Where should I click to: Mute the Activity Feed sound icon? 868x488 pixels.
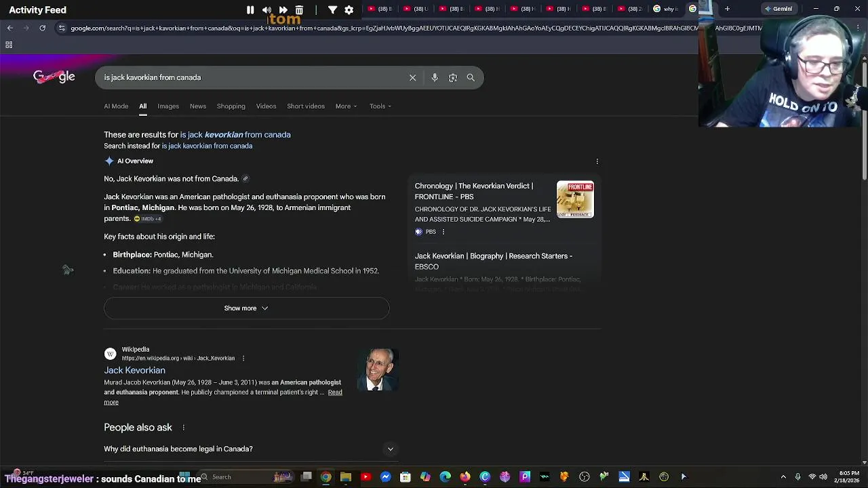pyautogui.click(x=267, y=10)
